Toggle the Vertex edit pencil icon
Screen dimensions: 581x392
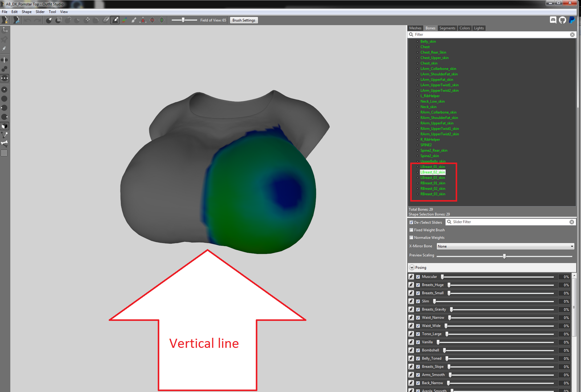click(4, 48)
